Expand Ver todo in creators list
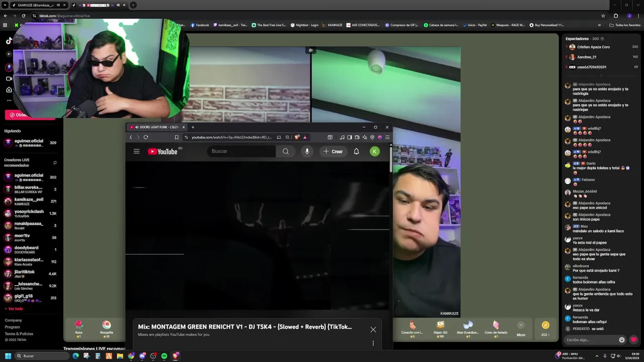Screen dimensions: 644x362 click(14, 309)
